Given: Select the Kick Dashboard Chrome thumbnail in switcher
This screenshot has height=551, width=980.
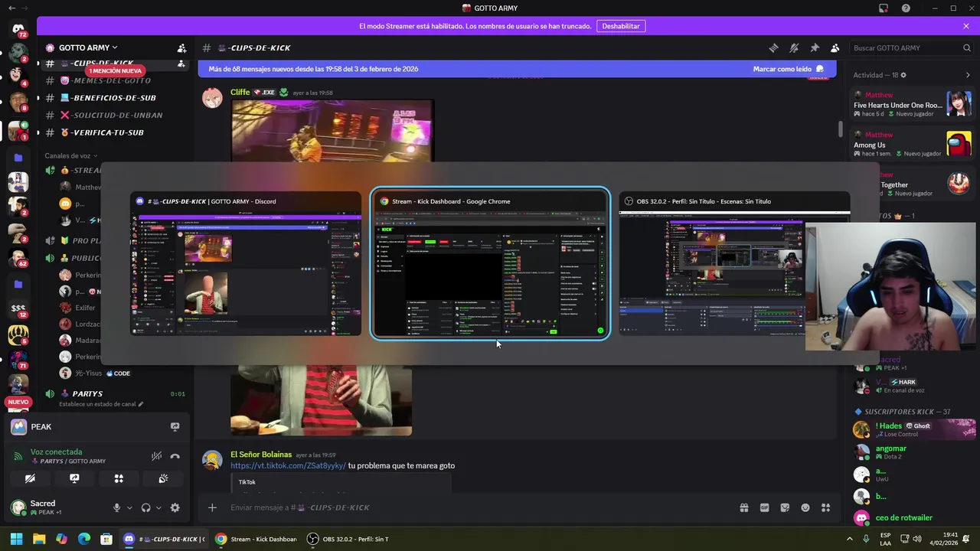Looking at the screenshot, I should coord(490,263).
